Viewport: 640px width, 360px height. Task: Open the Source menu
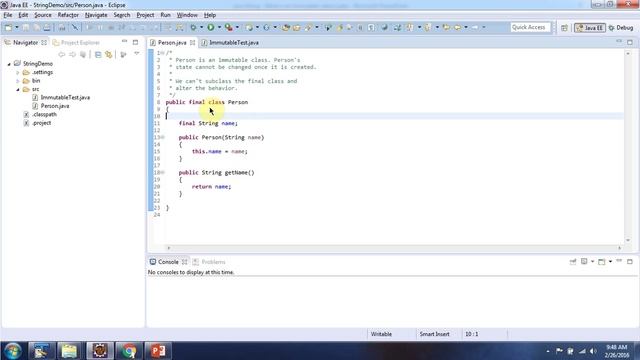click(x=43, y=15)
